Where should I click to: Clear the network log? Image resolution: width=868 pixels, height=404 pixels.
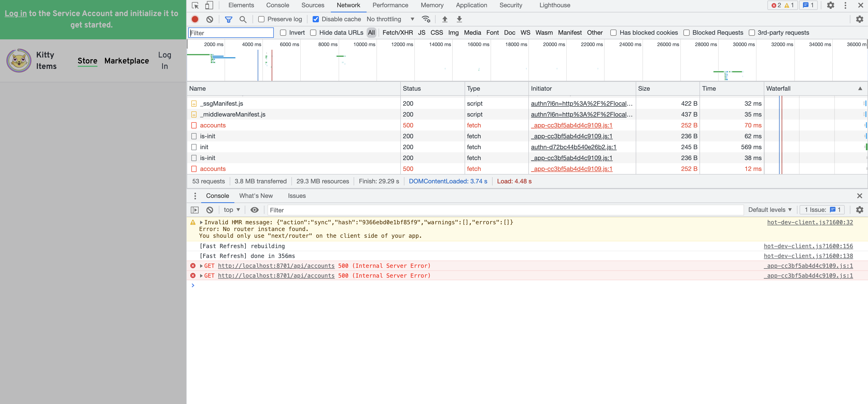click(x=209, y=19)
